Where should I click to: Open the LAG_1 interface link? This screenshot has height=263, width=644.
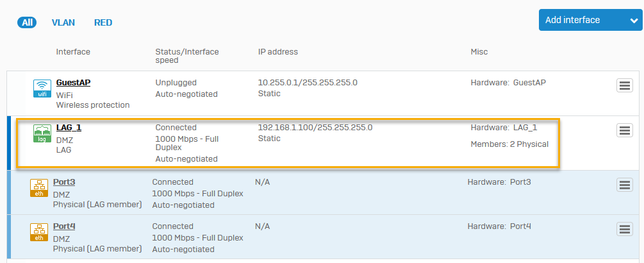pos(69,128)
